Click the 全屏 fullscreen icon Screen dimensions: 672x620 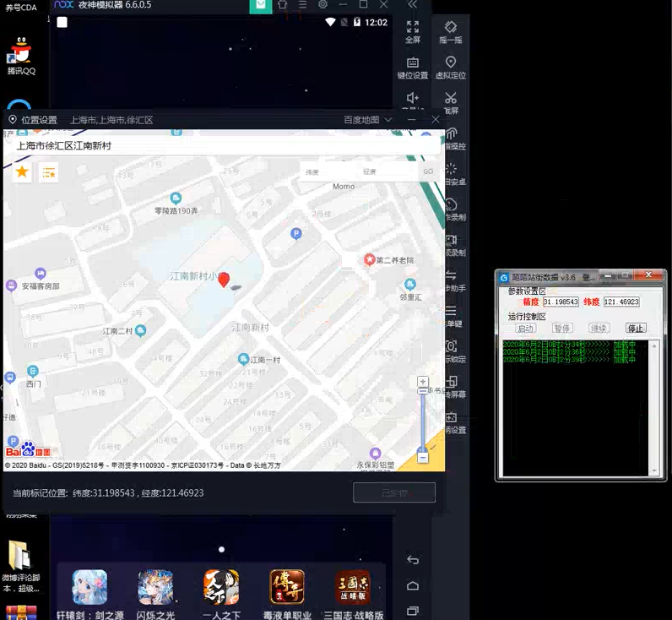coord(412,31)
